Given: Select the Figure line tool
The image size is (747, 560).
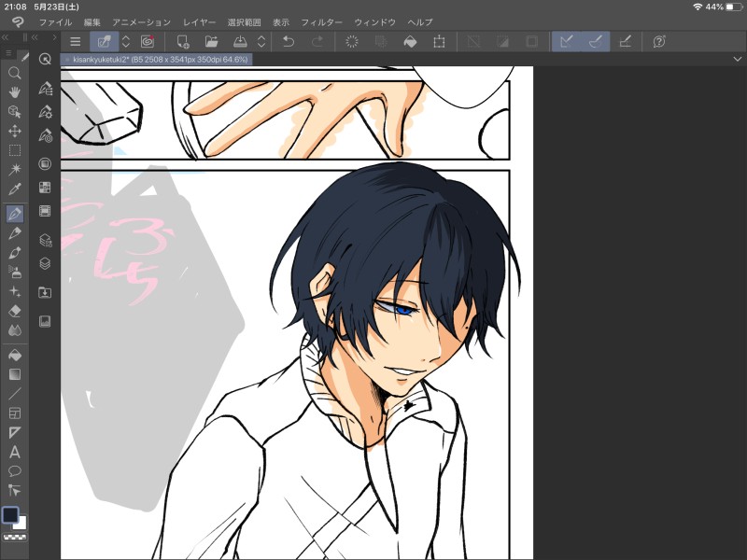Looking at the screenshot, I should (x=15, y=394).
